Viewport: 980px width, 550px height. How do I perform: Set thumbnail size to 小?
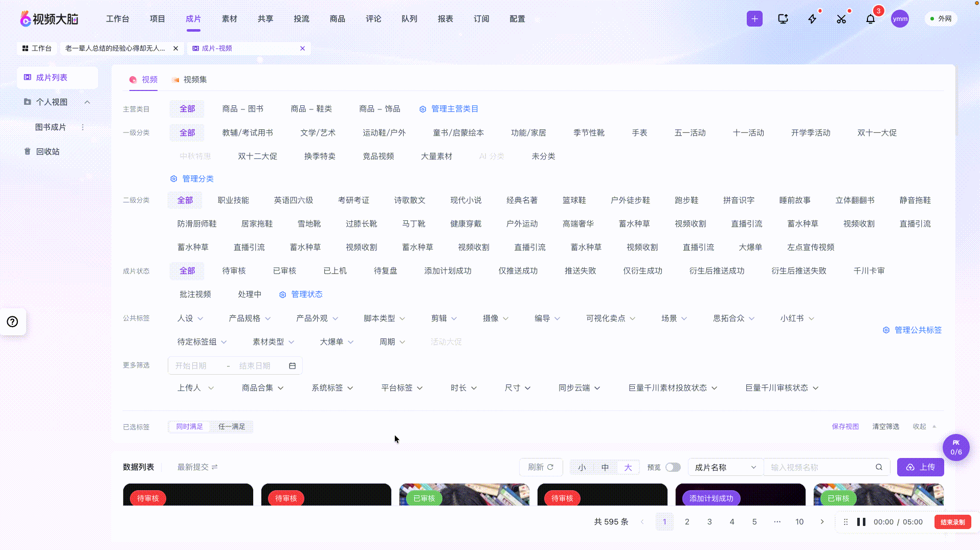[582, 467]
